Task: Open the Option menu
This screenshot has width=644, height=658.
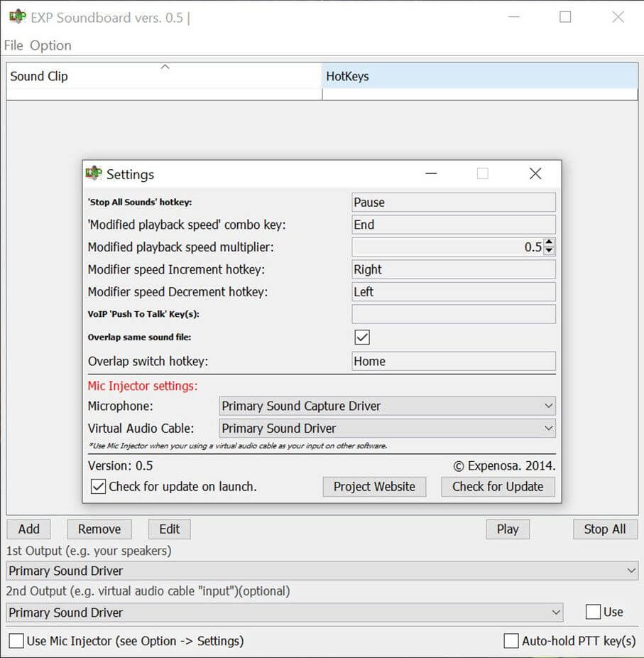Action: point(50,45)
